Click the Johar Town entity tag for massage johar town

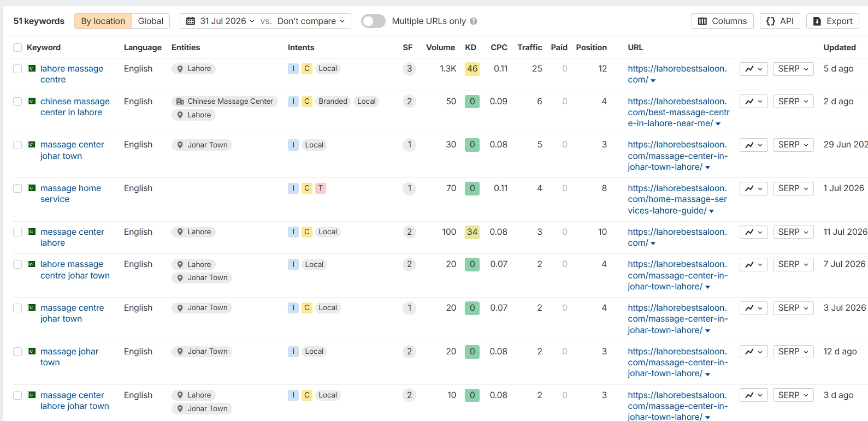pyautogui.click(x=202, y=352)
